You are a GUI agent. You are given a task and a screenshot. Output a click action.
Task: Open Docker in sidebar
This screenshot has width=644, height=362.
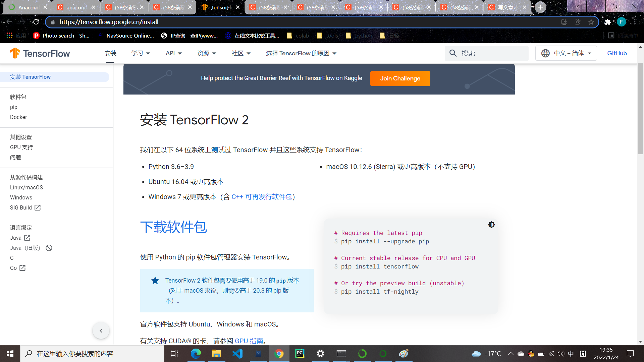(18, 117)
